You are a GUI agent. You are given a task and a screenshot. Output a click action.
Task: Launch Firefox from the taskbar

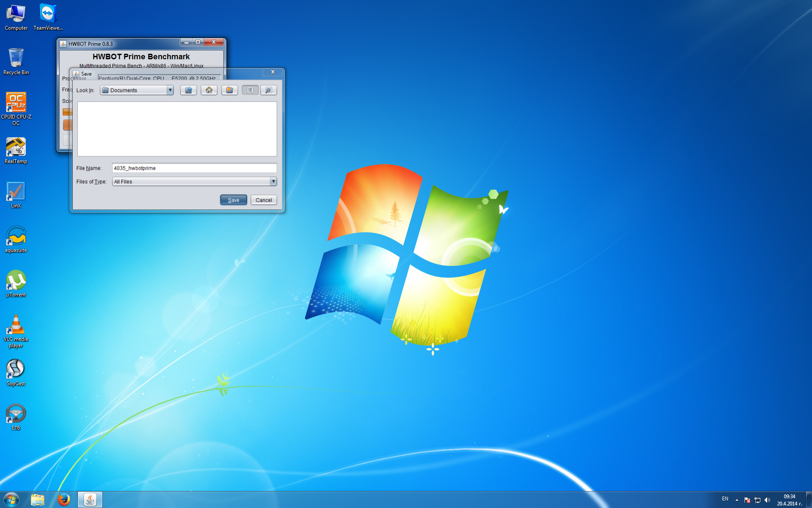pos(64,500)
